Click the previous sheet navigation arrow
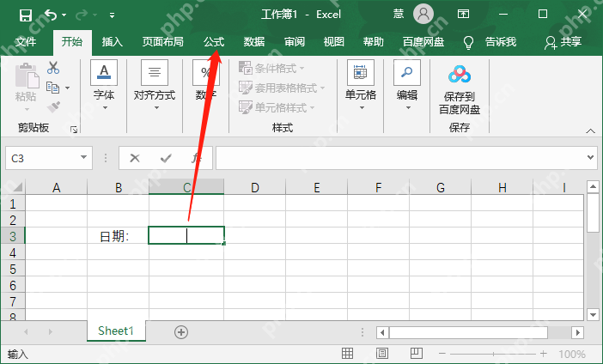The height and width of the screenshot is (364, 603). click(x=26, y=331)
